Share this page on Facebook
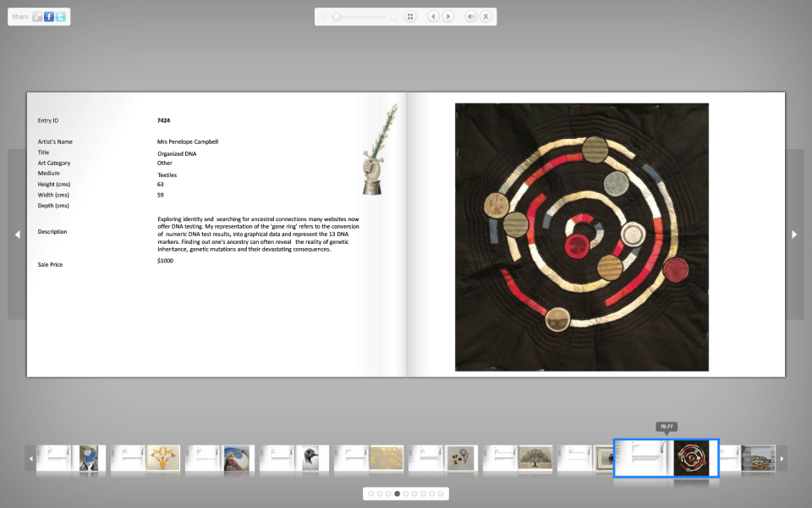The height and width of the screenshot is (508, 812). (49, 16)
